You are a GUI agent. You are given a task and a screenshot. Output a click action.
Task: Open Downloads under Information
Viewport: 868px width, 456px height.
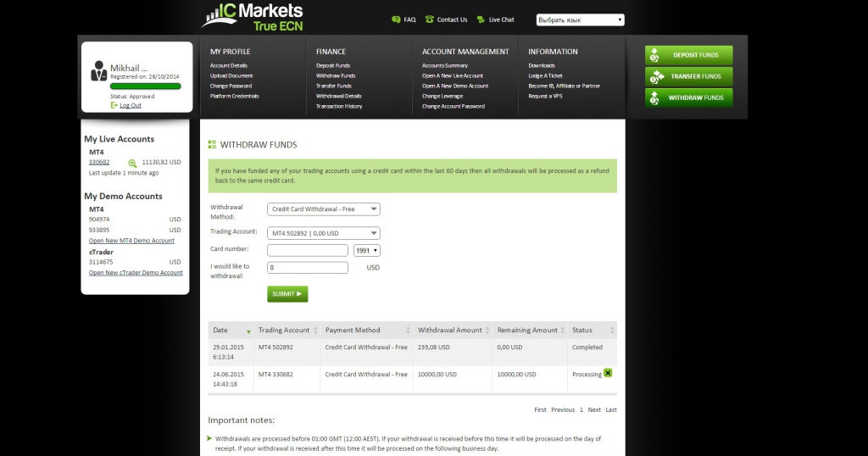542,65
